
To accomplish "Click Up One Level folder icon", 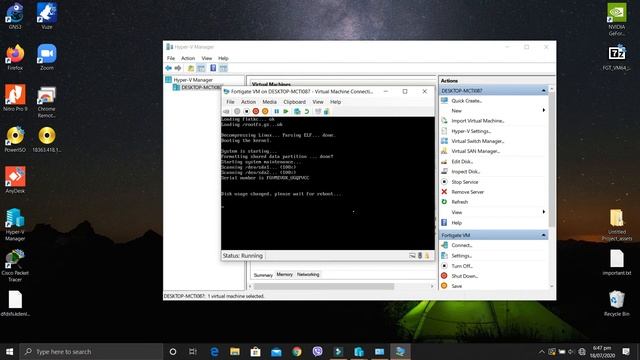I will (191, 68).
